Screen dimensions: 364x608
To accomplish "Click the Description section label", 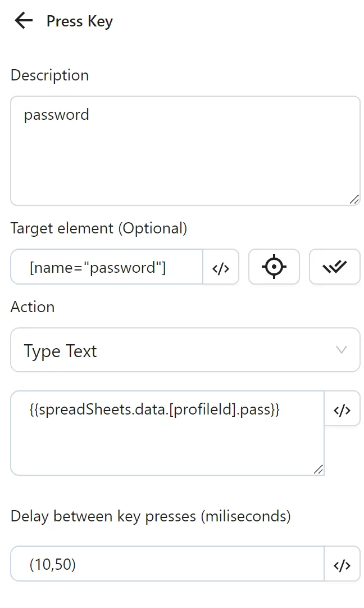I will pos(49,75).
